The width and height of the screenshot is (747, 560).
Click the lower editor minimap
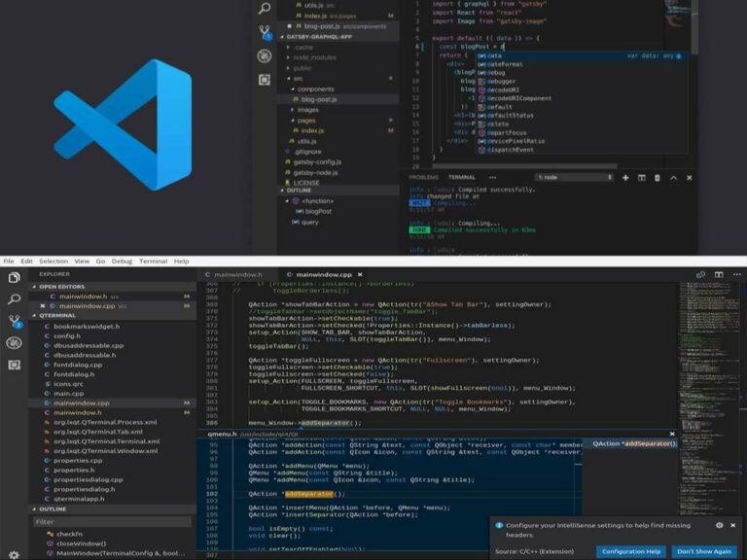(708, 400)
